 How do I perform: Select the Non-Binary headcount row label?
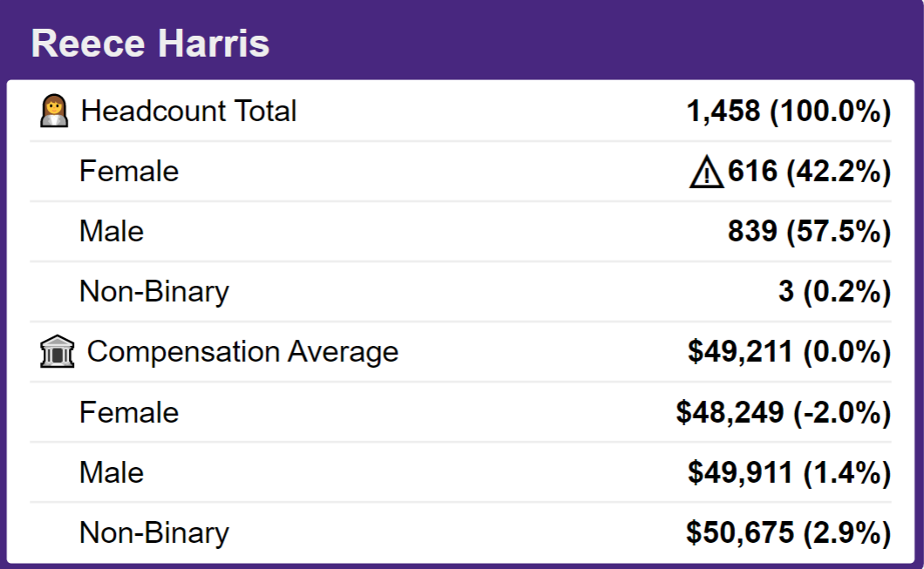pyautogui.click(x=154, y=292)
